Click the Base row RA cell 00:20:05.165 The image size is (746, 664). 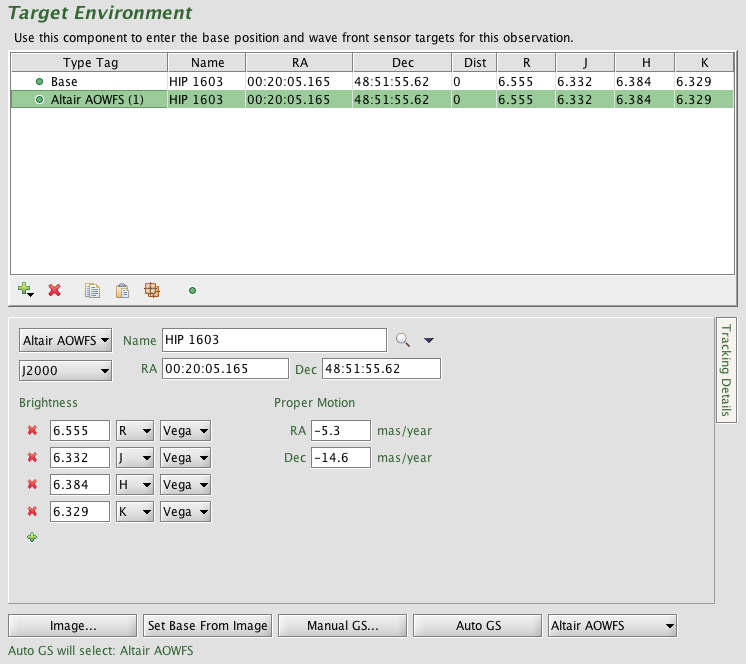[299, 81]
